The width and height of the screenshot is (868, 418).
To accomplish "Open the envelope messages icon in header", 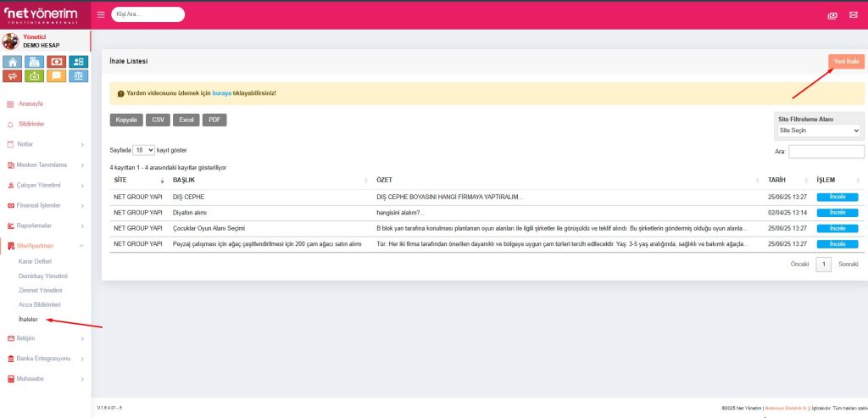I will point(853,15).
